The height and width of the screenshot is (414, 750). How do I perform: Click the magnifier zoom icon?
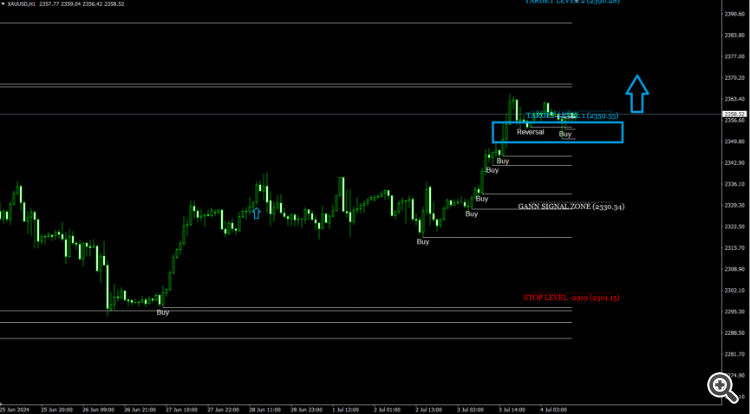click(723, 387)
